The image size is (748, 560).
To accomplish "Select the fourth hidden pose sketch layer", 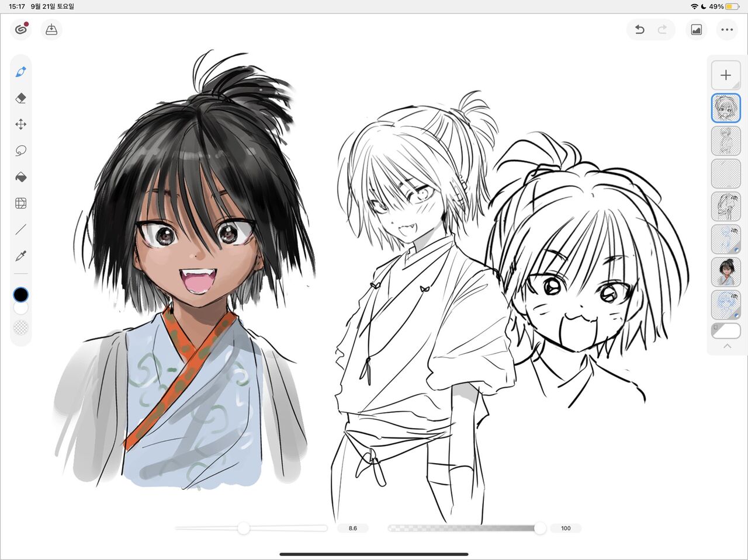I will tap(726, 206).
